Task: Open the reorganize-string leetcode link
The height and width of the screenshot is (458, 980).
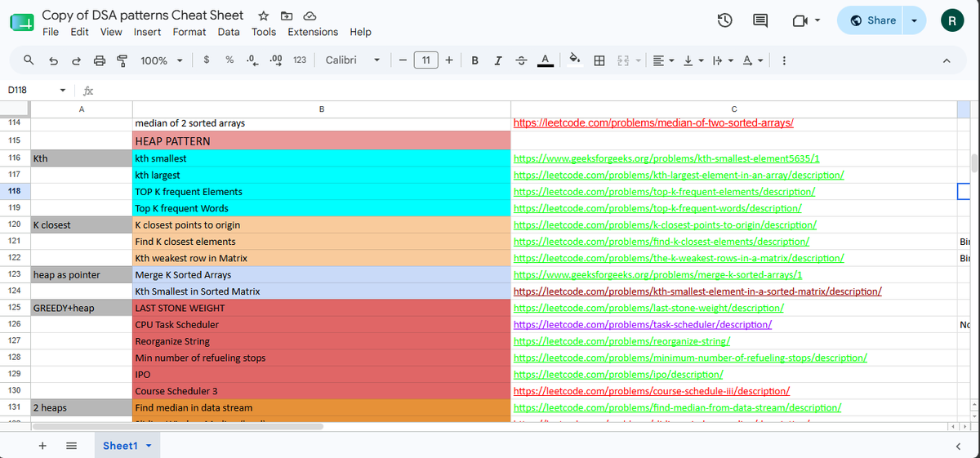Action: (621, 341)
